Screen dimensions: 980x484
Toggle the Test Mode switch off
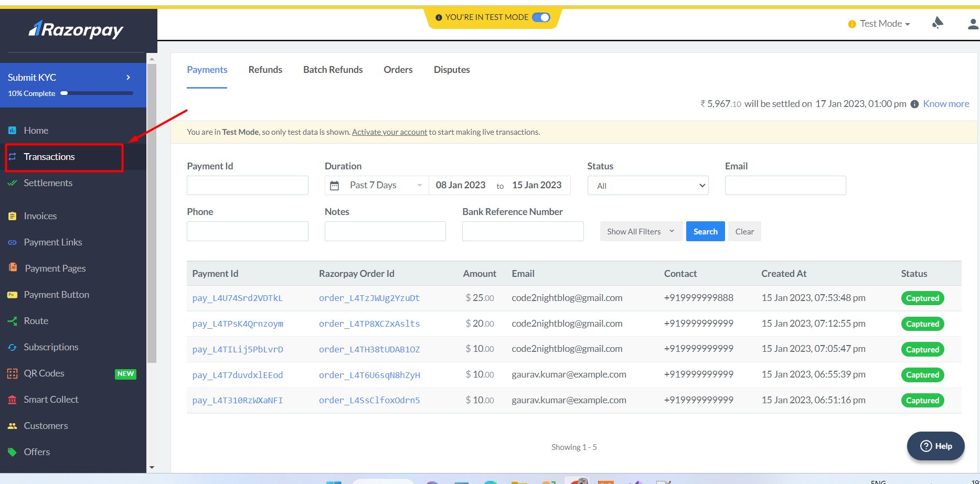[x=541, y=17]
